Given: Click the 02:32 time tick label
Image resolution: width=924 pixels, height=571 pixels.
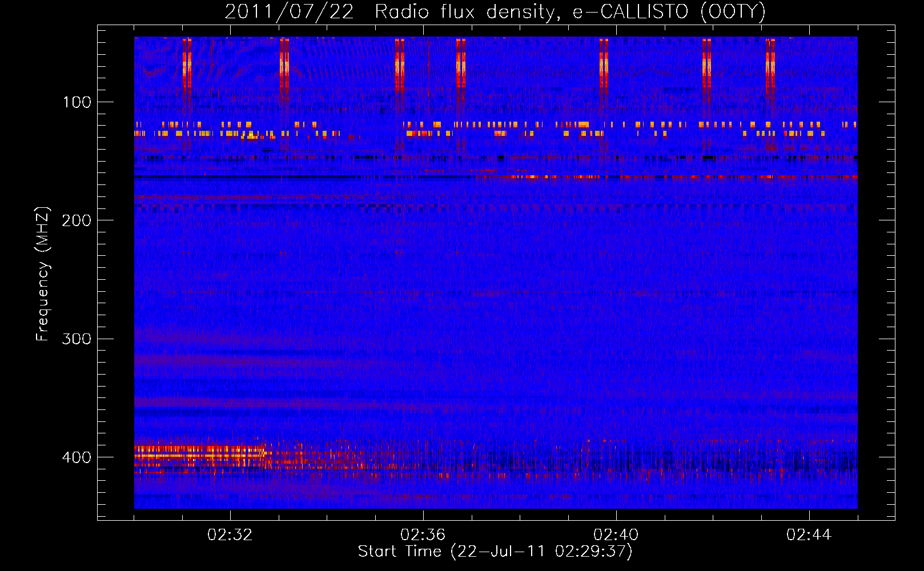Looking at the screenshot, I should (230, 535).
